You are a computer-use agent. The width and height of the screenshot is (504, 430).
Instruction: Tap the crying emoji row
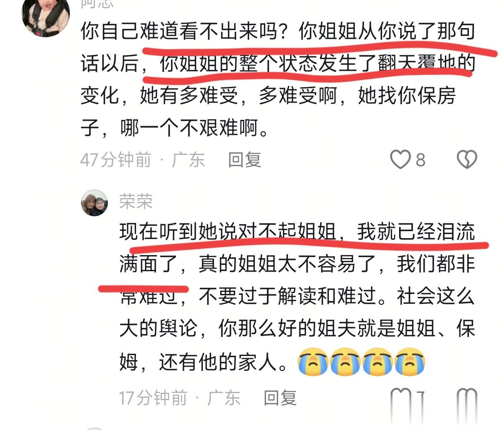point(361,362)
